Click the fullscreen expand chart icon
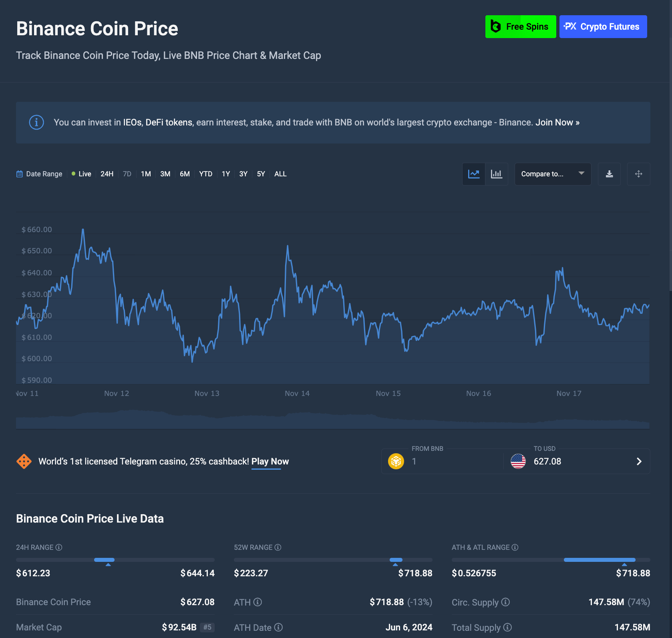The image size is (672, 638). point(639,174)
